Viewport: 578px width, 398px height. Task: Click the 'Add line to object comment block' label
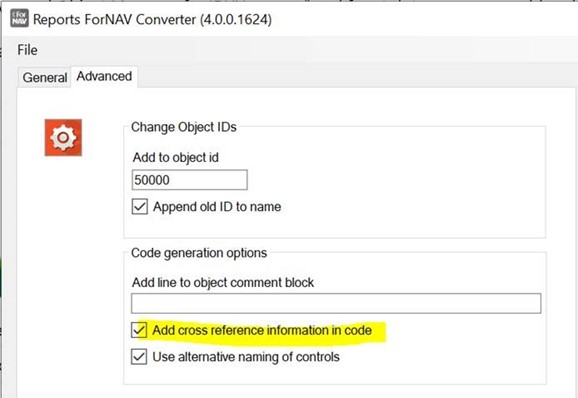pos(223,283)
